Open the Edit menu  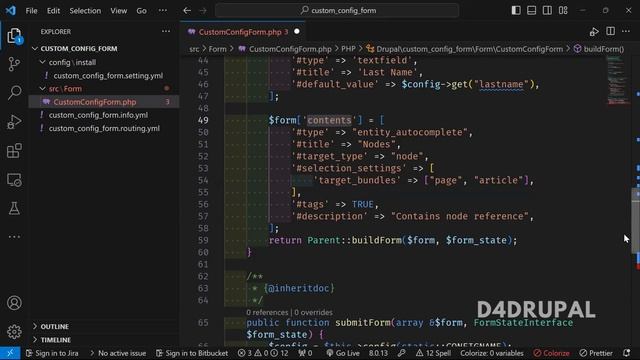(x=53, y=11)
